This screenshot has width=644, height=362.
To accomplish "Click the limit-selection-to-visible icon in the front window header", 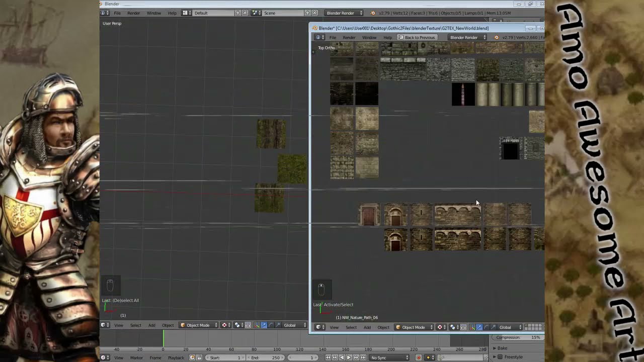I will coord(463,327).
